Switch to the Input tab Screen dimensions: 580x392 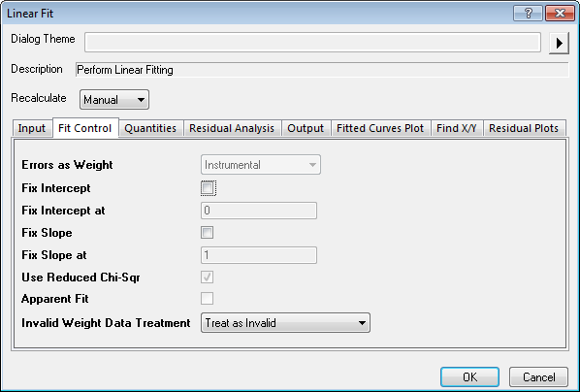[x=32, y=128]
